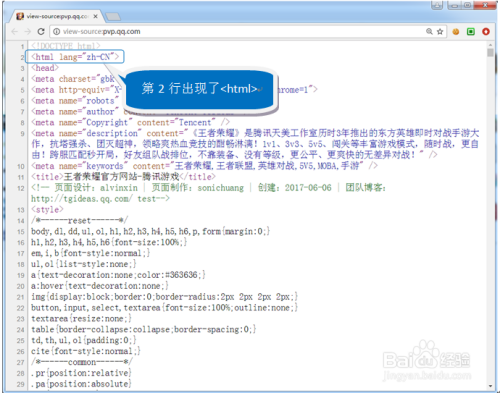The width and height of the screenshot is (500, 393).
Task: Click the .pr{position:relative} line
Action: click(x=81, y=373)
